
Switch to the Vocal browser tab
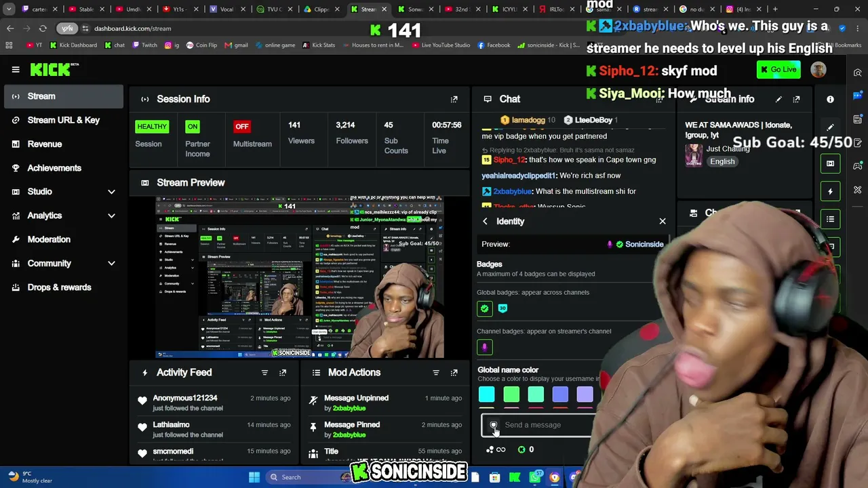(226, 9)
